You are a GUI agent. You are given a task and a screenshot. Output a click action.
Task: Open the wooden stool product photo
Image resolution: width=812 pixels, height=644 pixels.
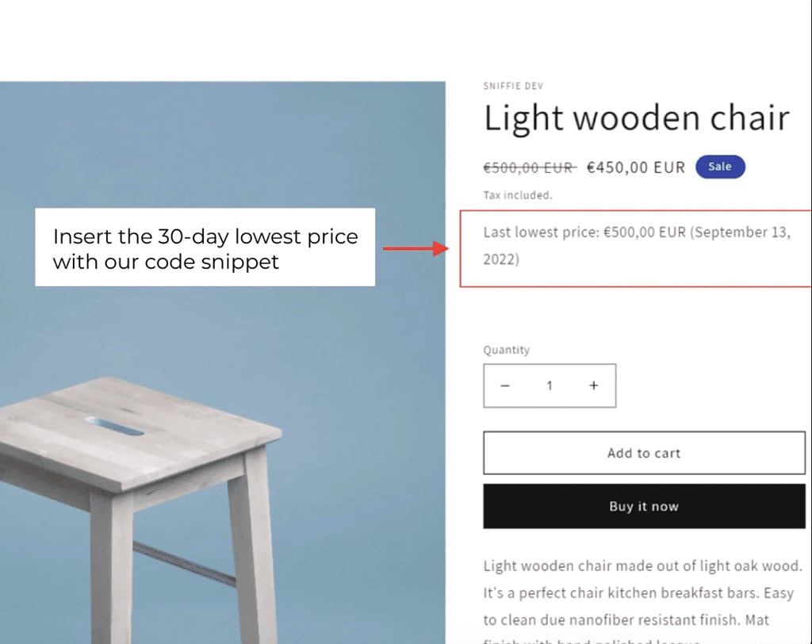click(x=223, y=362)
